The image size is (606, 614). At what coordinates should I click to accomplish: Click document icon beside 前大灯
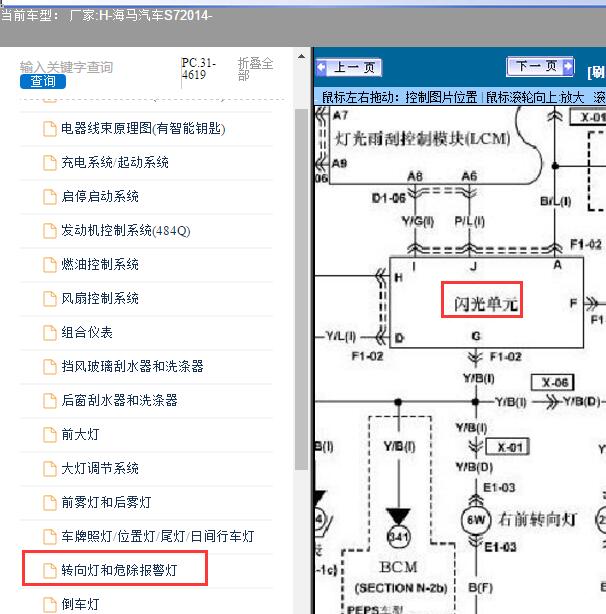point(50,435)
